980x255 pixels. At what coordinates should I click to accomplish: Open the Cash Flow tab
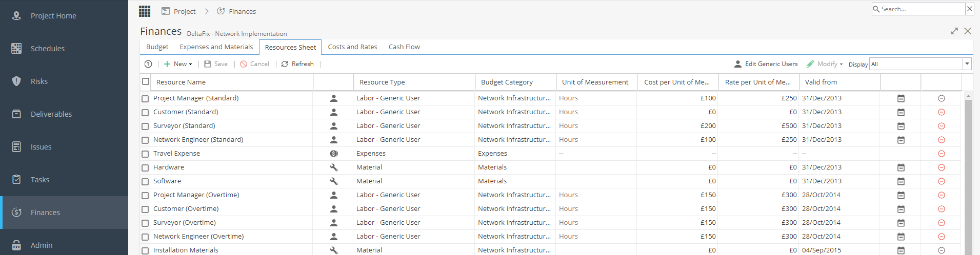point(404,47)
